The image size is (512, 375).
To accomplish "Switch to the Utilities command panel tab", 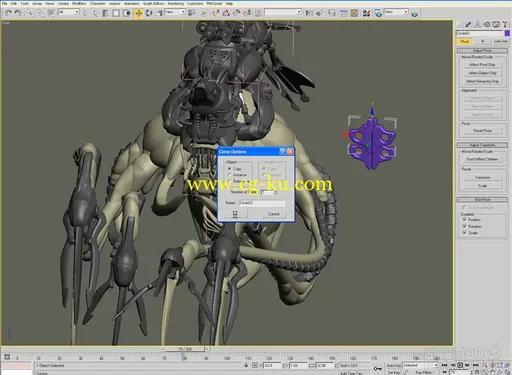I will [505, 24].
